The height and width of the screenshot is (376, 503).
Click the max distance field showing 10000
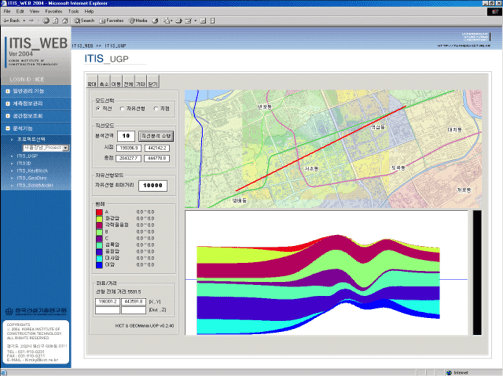click(x=153, y=186)
